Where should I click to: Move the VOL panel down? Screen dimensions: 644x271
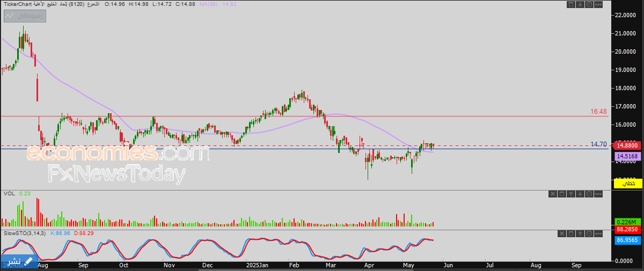click(x=580, y=194)
